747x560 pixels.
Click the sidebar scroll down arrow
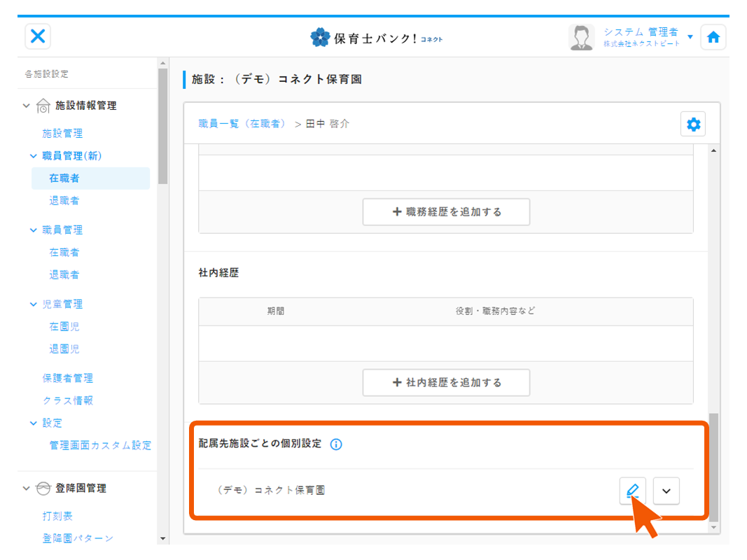[x=163, y=539]
